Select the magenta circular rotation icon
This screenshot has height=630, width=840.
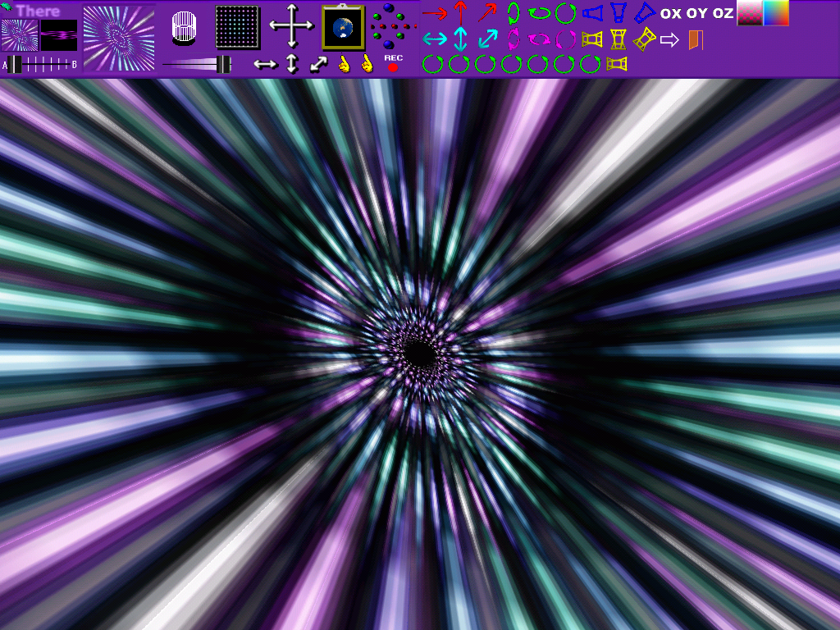click(565, 39)
